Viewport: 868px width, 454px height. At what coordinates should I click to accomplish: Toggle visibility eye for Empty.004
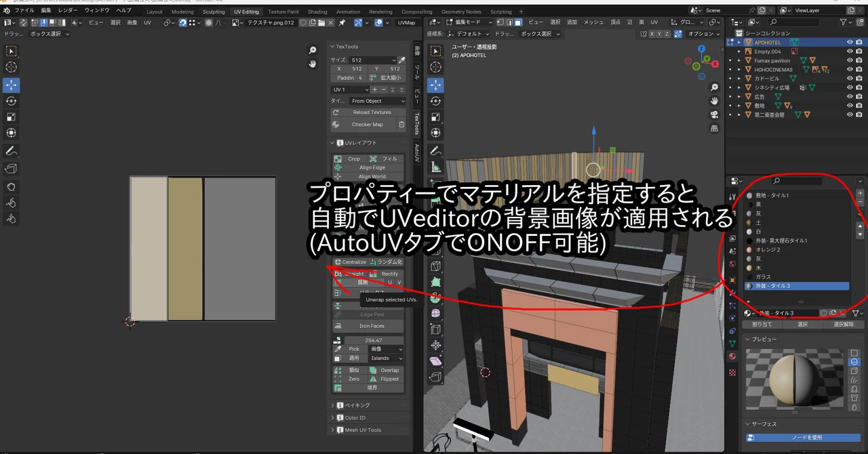tap(849, 51)
